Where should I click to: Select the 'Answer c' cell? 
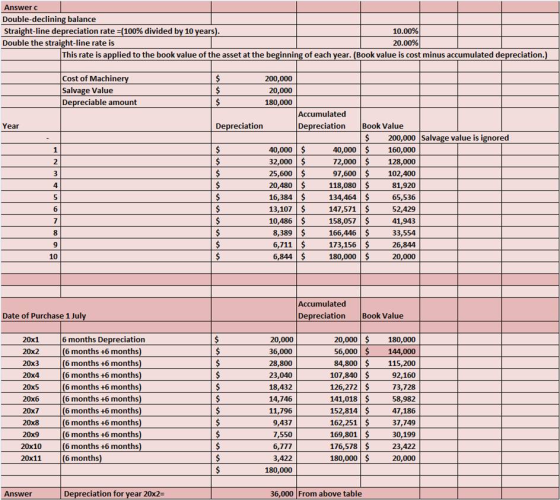click(31, 7)
